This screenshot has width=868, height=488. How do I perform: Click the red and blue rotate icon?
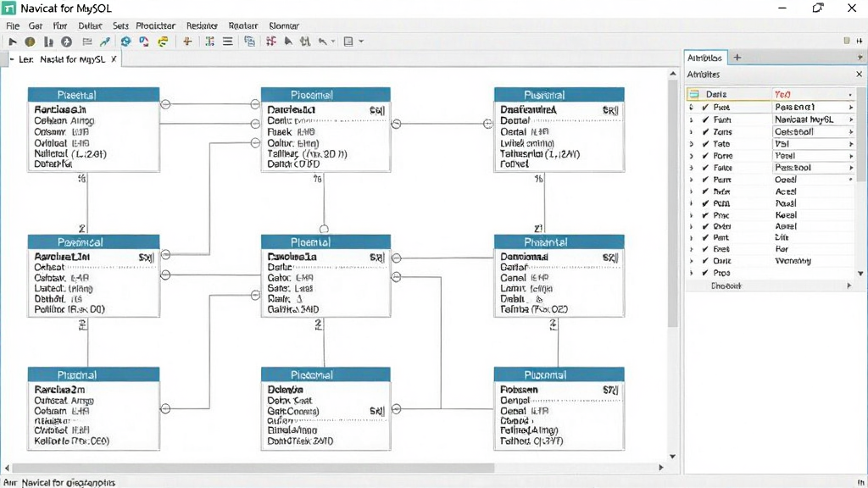(144, 42)
